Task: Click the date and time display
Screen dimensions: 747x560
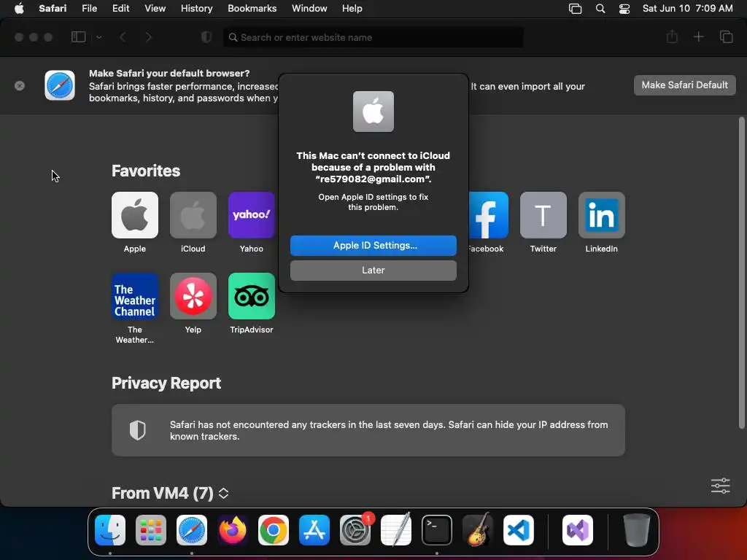Action: (687, 9)
